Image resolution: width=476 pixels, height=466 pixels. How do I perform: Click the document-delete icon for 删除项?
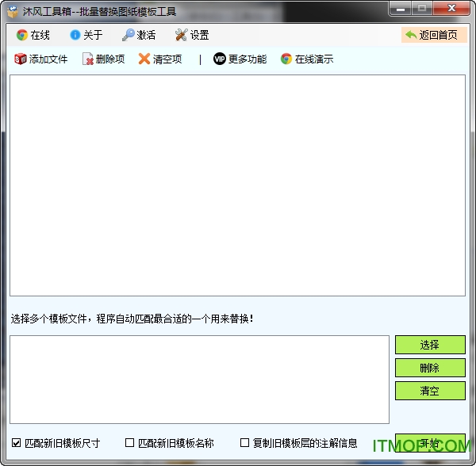88,59
